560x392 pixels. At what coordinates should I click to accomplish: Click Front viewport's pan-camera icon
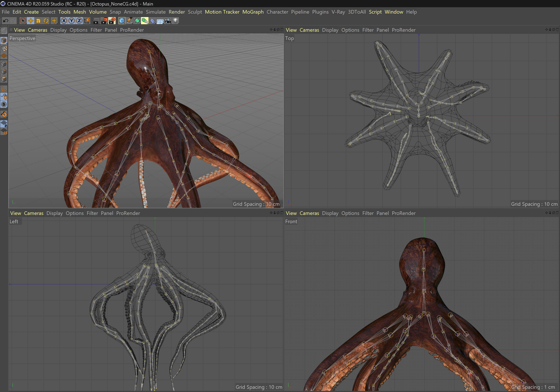pyautogui.click(x=547, y=213)
